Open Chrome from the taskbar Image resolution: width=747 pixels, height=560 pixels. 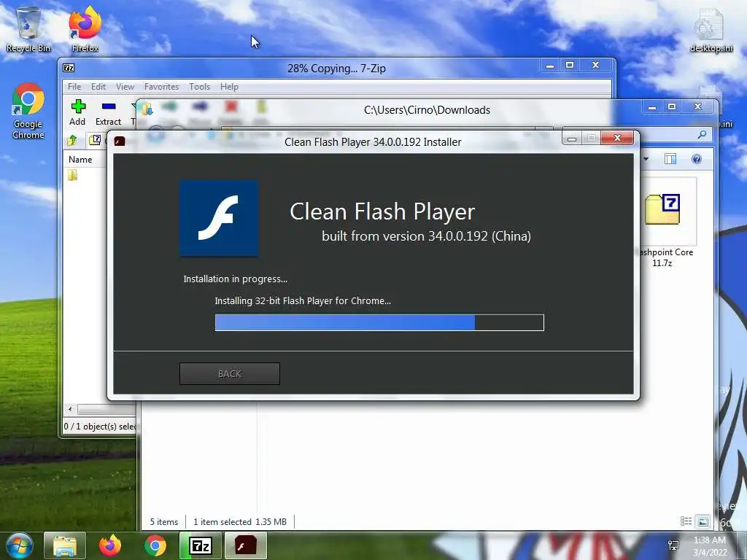point(155,545)
